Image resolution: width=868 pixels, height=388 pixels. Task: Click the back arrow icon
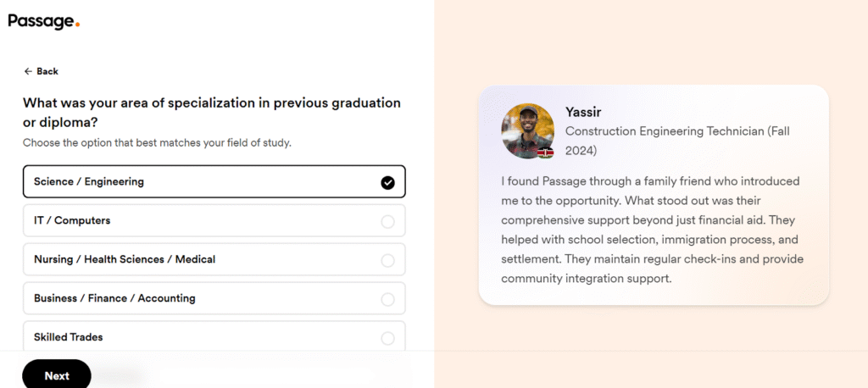click(x=28, y=71)
